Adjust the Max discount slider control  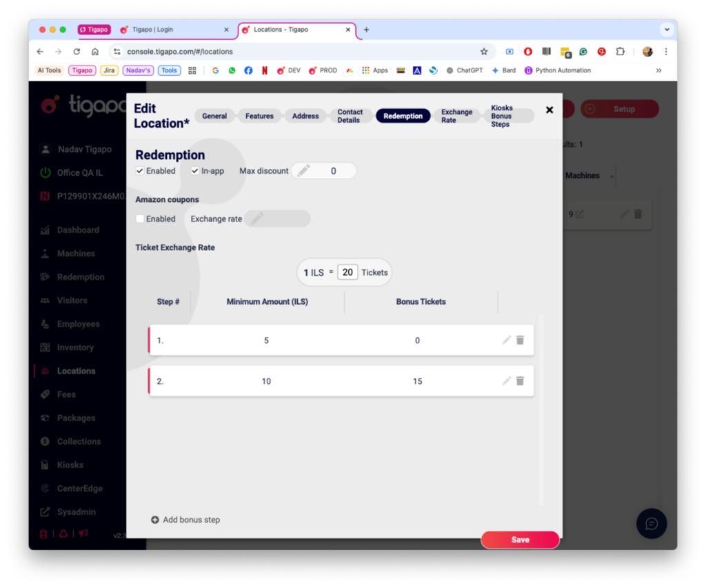(303, 170)
